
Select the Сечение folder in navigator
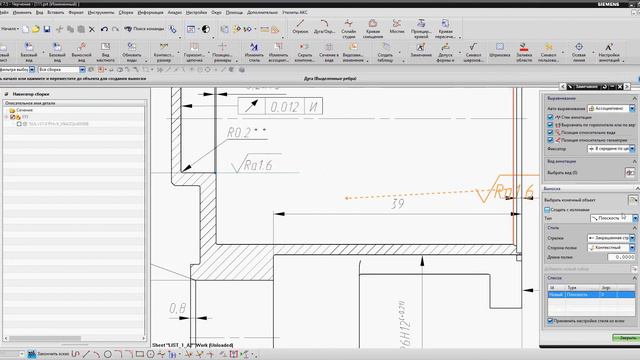[21, 110]
